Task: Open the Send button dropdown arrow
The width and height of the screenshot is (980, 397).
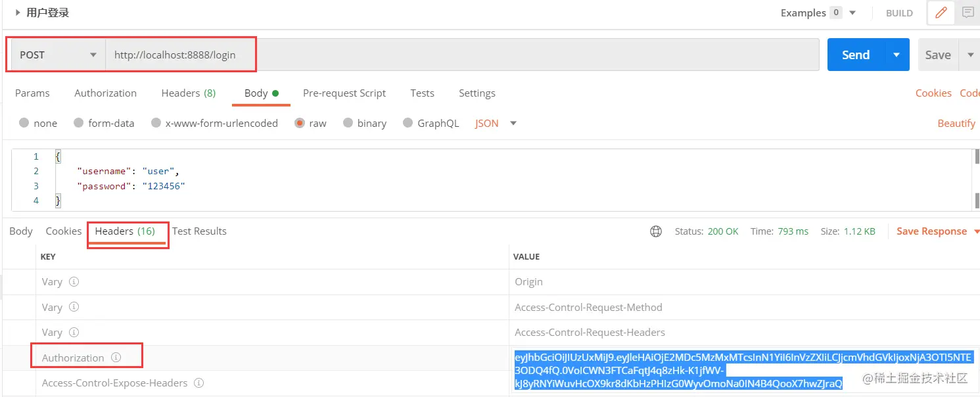Action: coord(897,55)
